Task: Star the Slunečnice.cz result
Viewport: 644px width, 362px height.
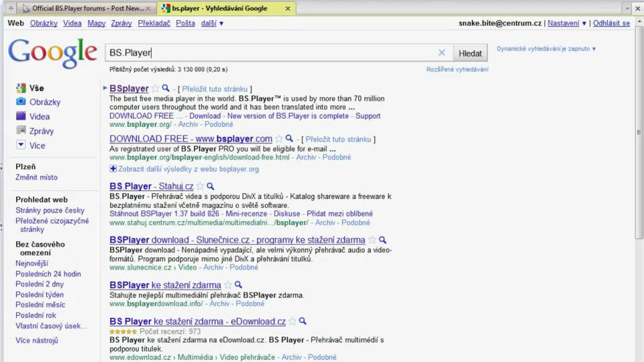Action: (x=372, y=240)
